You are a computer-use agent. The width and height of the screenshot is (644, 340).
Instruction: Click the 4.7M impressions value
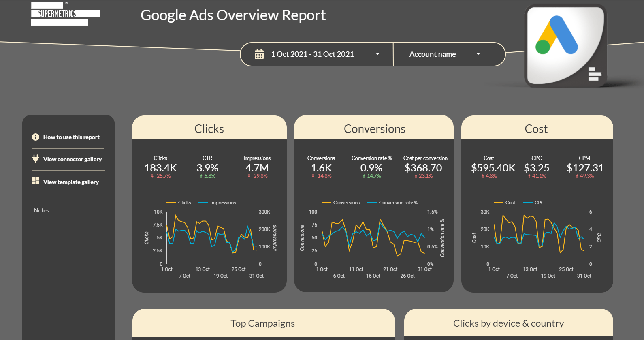(257, 168)
